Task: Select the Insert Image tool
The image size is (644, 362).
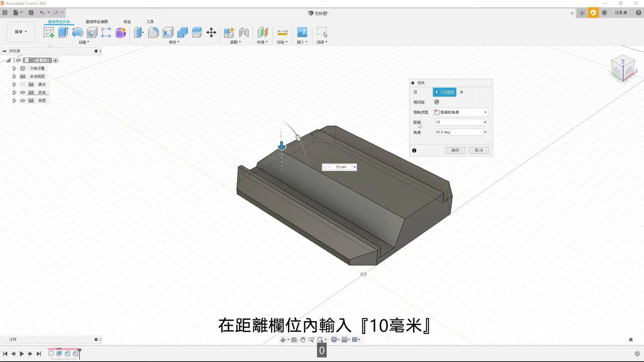Action: 302,33
